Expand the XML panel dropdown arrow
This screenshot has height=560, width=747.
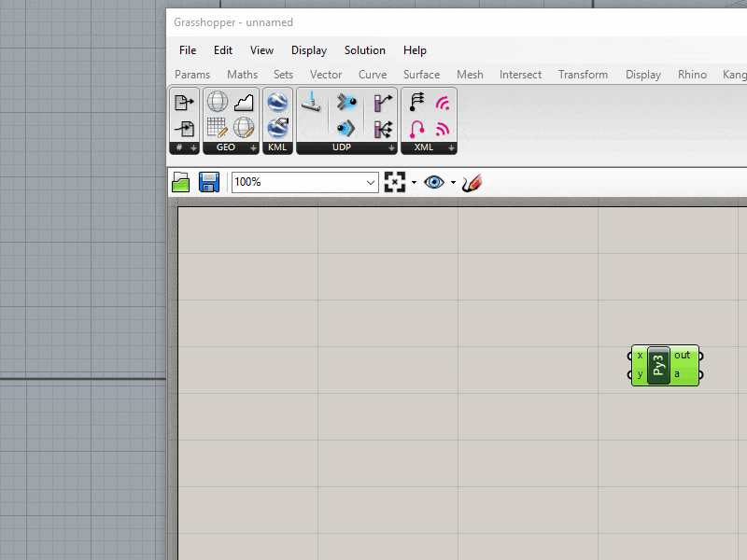click(451, 148)
